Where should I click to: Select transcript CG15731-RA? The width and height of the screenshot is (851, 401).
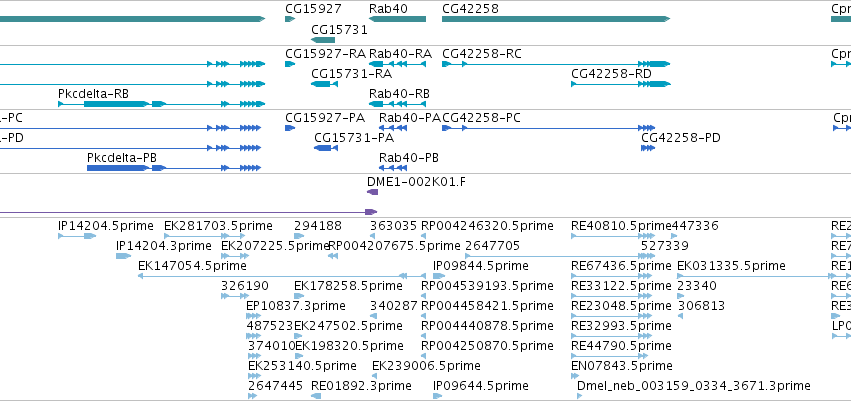pos(323,84)
